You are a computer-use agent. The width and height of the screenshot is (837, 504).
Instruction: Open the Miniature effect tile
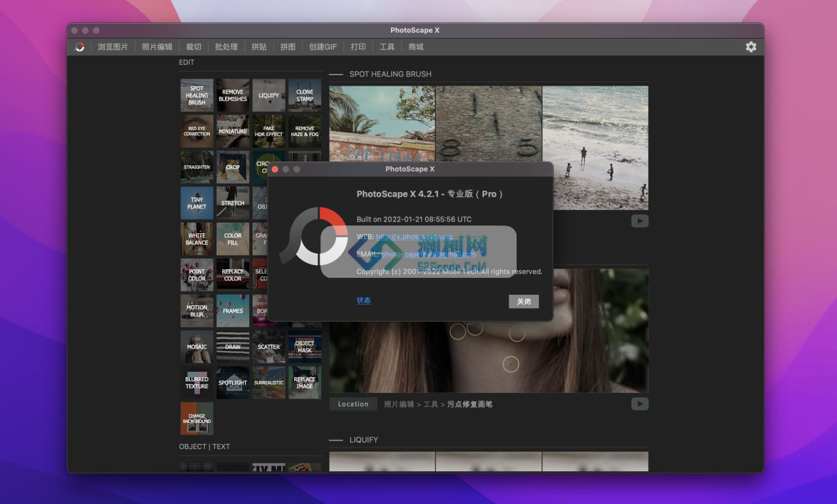[233, 131]
